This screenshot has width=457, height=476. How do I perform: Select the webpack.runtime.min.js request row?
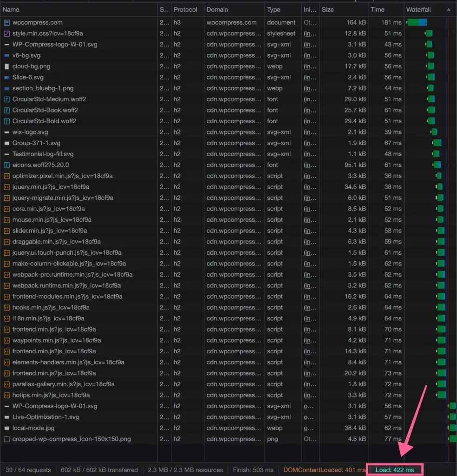66,285
